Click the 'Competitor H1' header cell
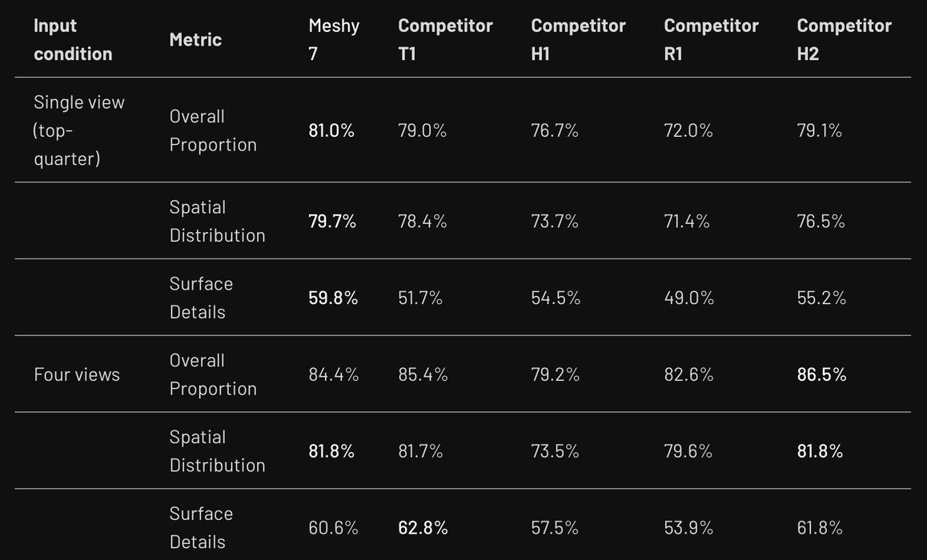Screen dimensions: 927x560 (578, 39)
